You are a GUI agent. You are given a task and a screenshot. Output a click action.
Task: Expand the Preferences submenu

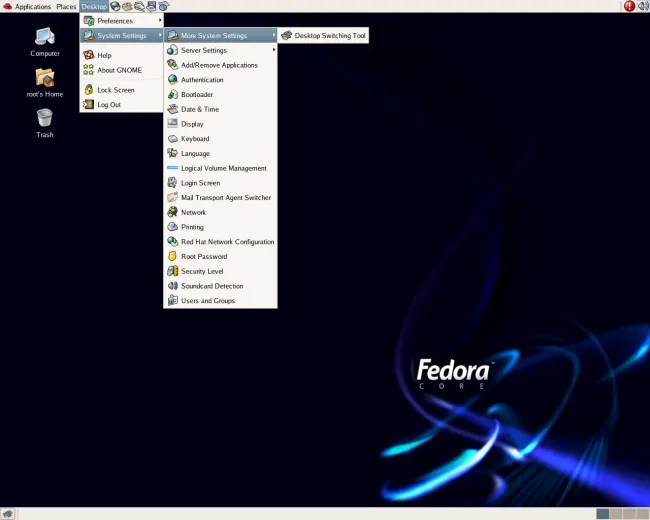[122, 21]
